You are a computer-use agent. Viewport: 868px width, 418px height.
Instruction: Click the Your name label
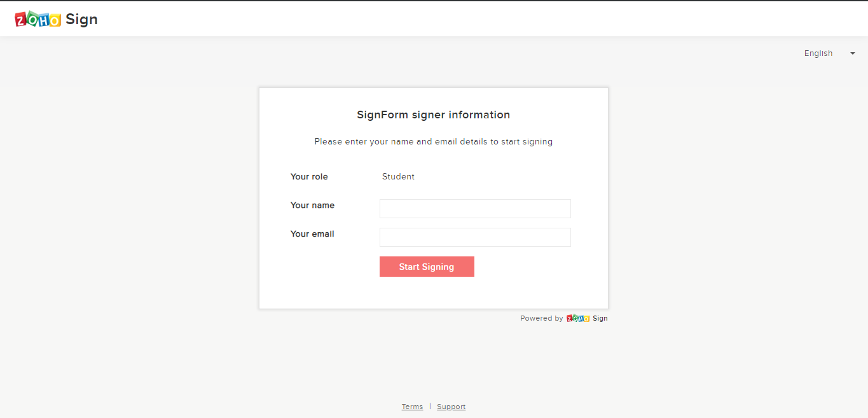click(x=312, y=206)
